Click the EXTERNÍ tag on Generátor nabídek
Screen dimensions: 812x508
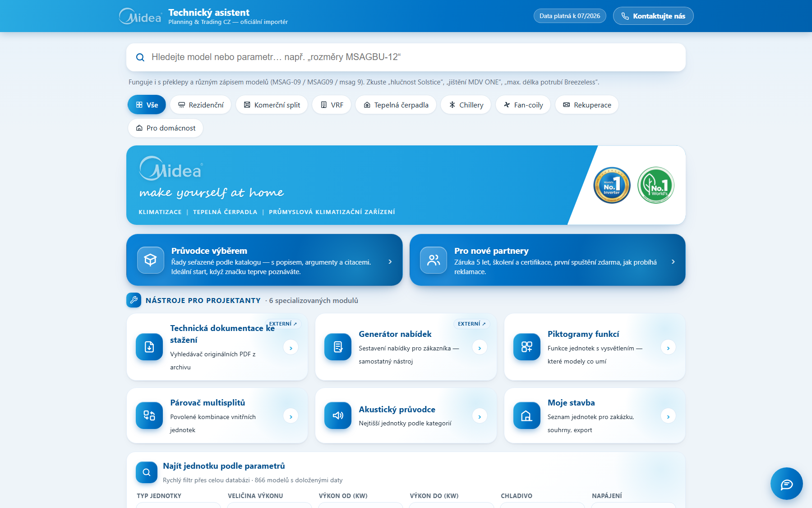tap(472, 324)
